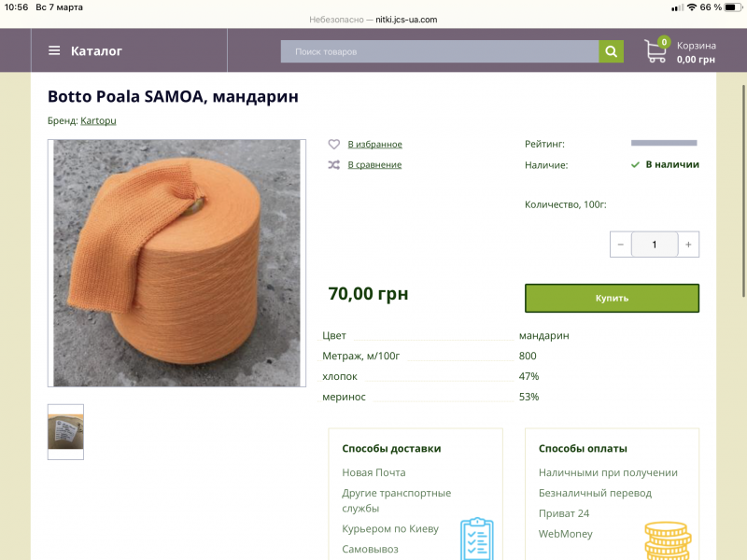Open the Каталог menu label
Screen dimensions: 747x560
tap(97, 51)
